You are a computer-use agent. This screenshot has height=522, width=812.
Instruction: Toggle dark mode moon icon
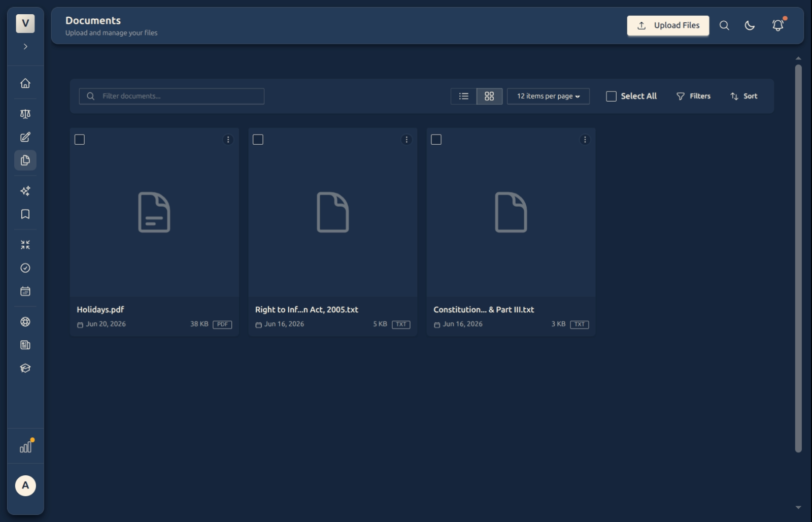(x=750, y=25)
